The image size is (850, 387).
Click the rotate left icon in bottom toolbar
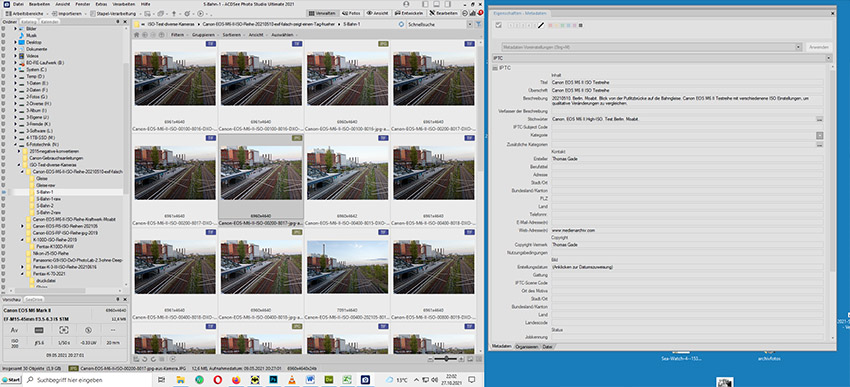pyautogui.click(x=144, y=359)
